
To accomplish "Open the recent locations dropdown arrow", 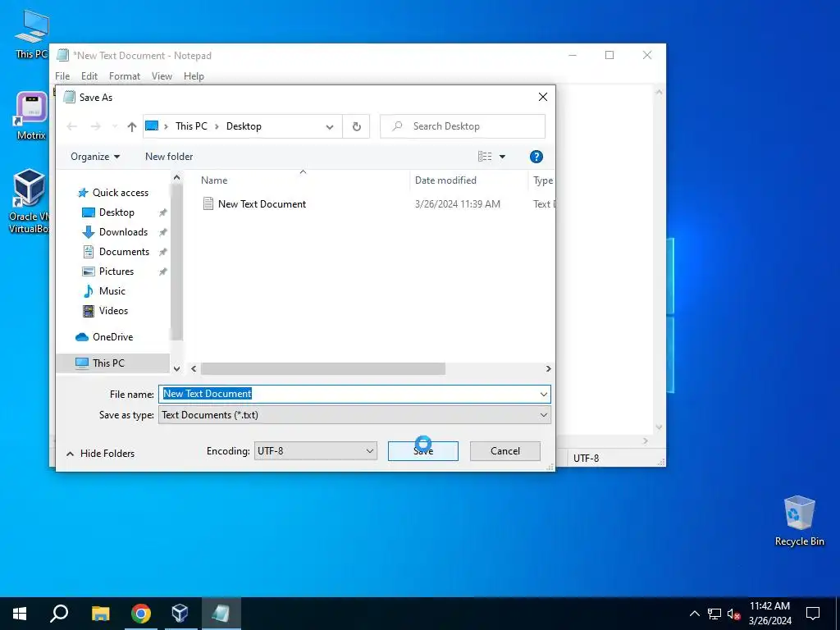I will [x=115, y=126].
